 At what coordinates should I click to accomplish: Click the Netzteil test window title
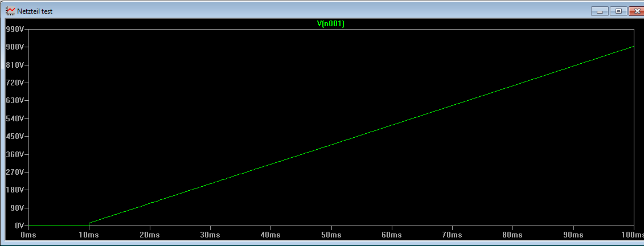point(35,11)
